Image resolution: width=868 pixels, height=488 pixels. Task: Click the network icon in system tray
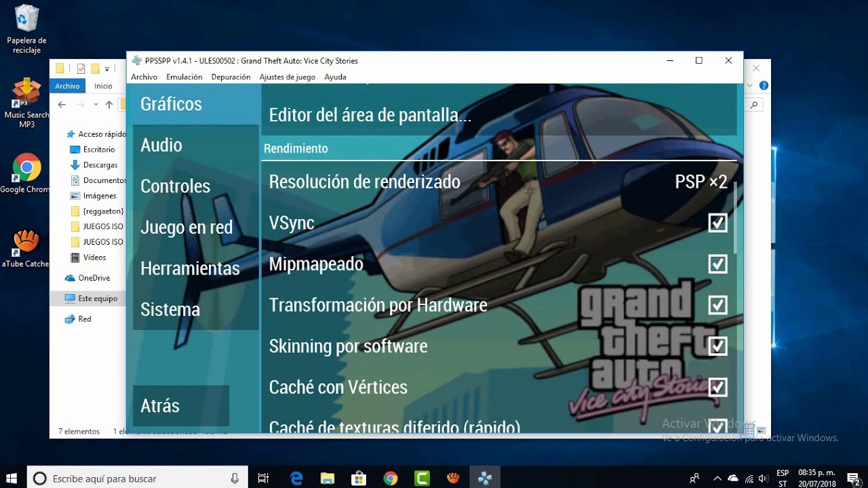749,479
